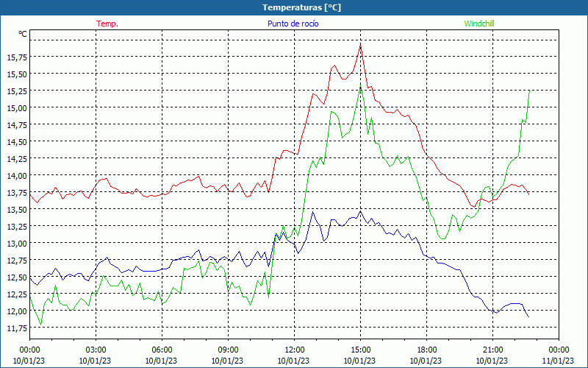Click the 13,75 y-axis value
Image resolution: width=588 pixels, height=368 pixels.
click(x=17, y=192)
